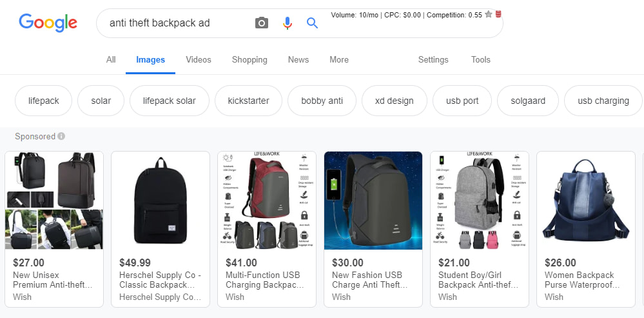Image resolution: width=644 pixels, height=318 pixels.
Task: Switch to the Shopping tab
Action: pos(249,59)
